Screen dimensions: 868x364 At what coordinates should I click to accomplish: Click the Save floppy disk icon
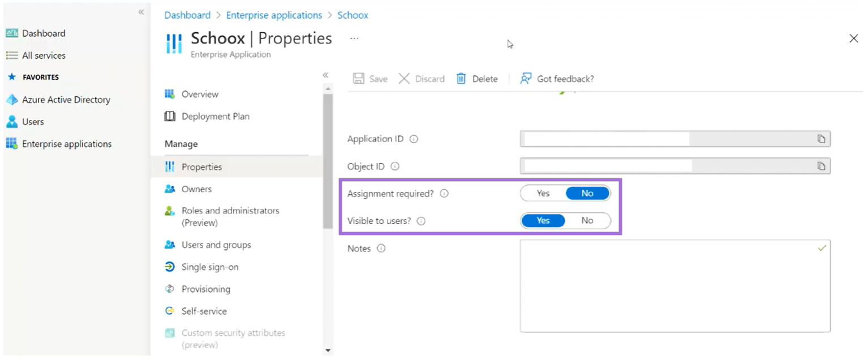point(359,79)
